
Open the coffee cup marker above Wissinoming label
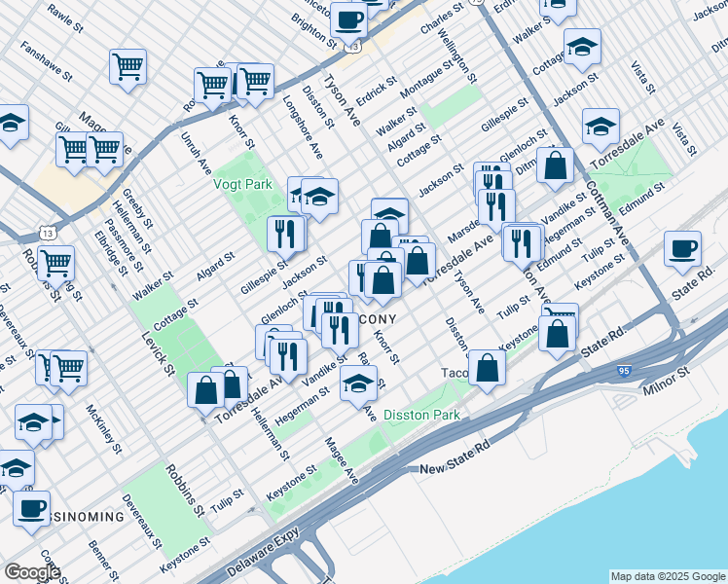[31, 508]
